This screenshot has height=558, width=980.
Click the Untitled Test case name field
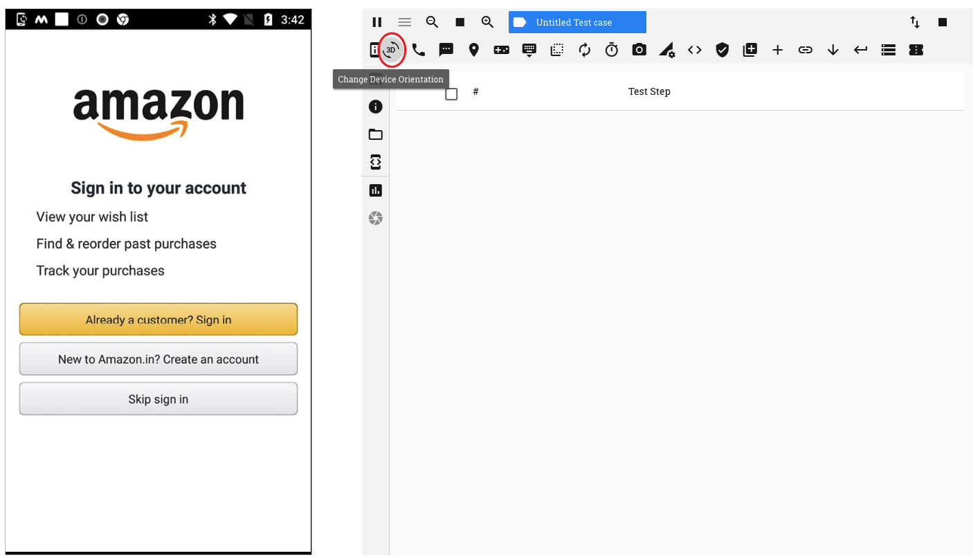(577, 22)
